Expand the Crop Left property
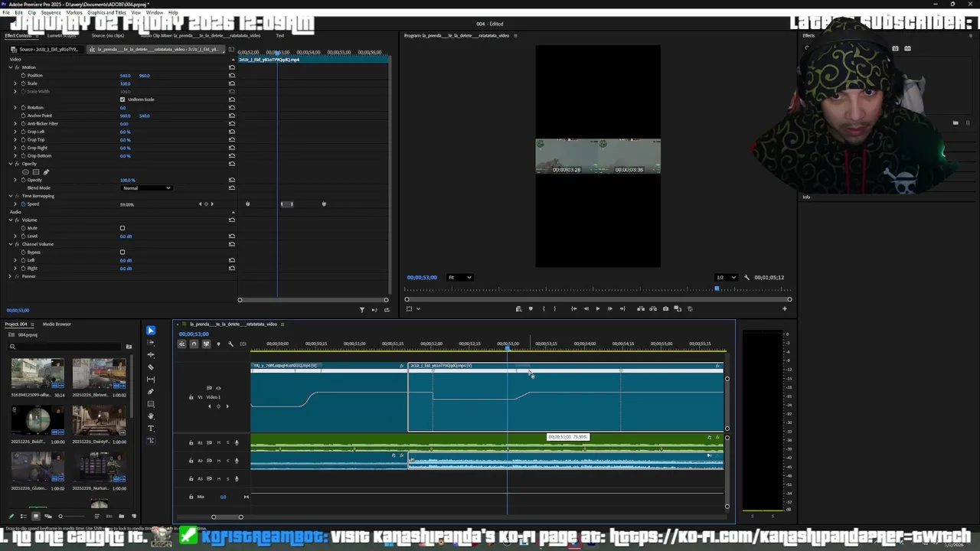Screen dimensions: 980x551 click(15, 132)
